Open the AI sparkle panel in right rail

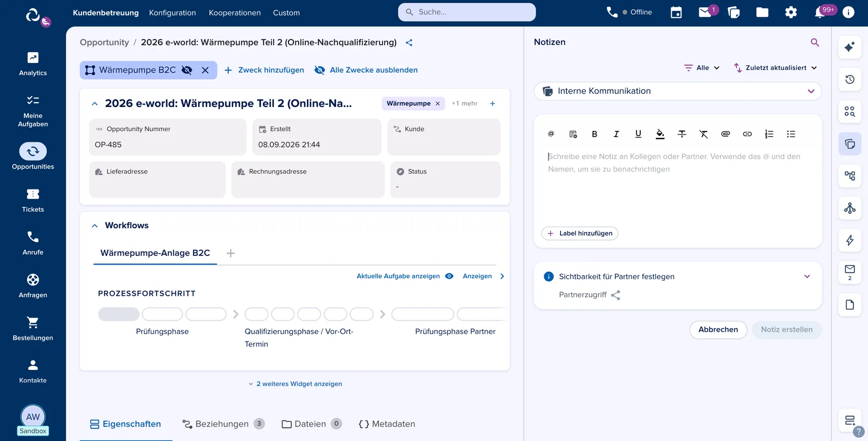[x=850, y=47]
